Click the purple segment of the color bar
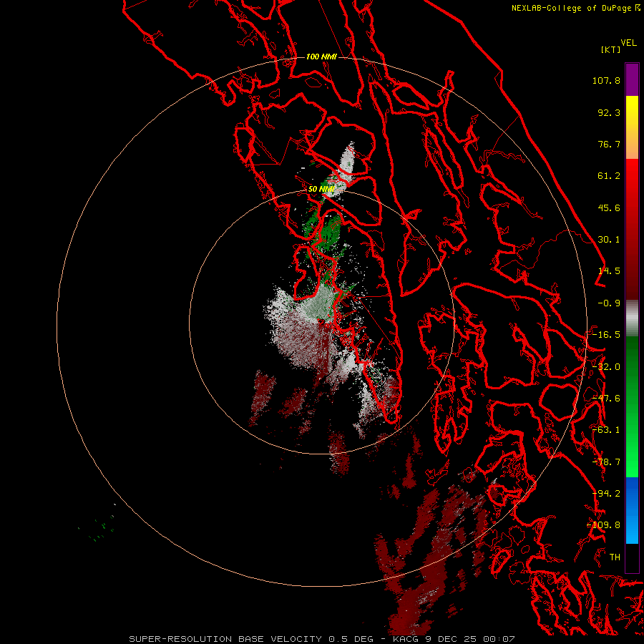Viewport: 644px width, 644px height. [x=632, y=79]
